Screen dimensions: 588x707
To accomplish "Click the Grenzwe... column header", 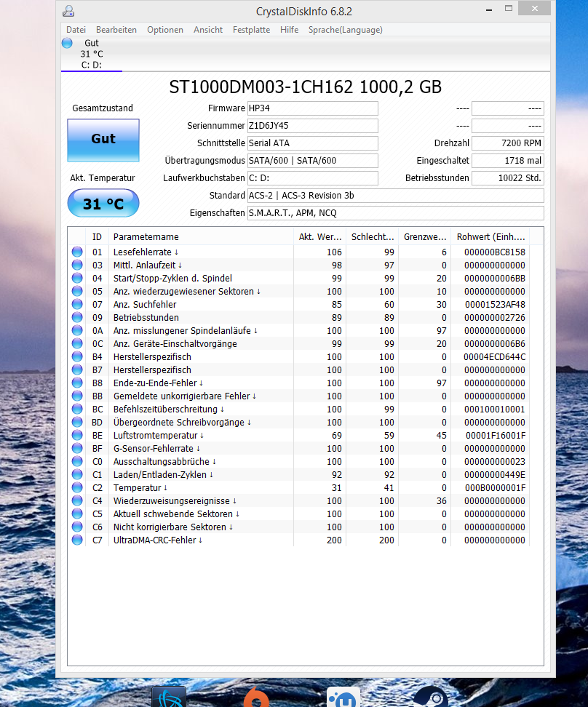I will coord(425,236).
